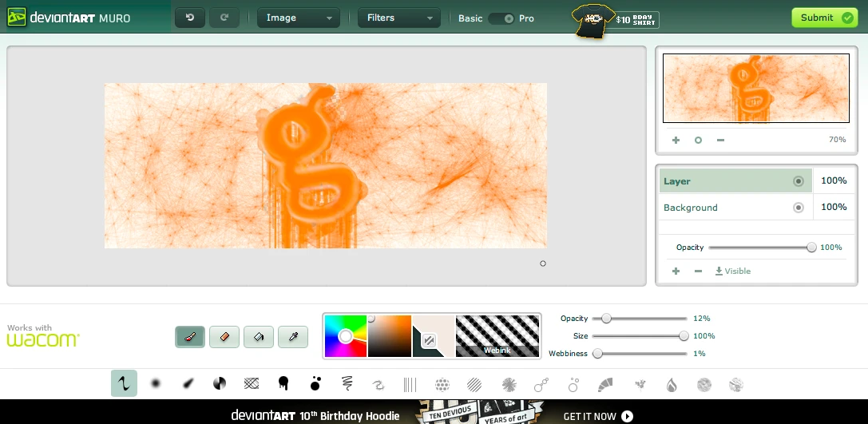Delete layer with the minus icon
The image size is (868, 424).
click(698, 271)
